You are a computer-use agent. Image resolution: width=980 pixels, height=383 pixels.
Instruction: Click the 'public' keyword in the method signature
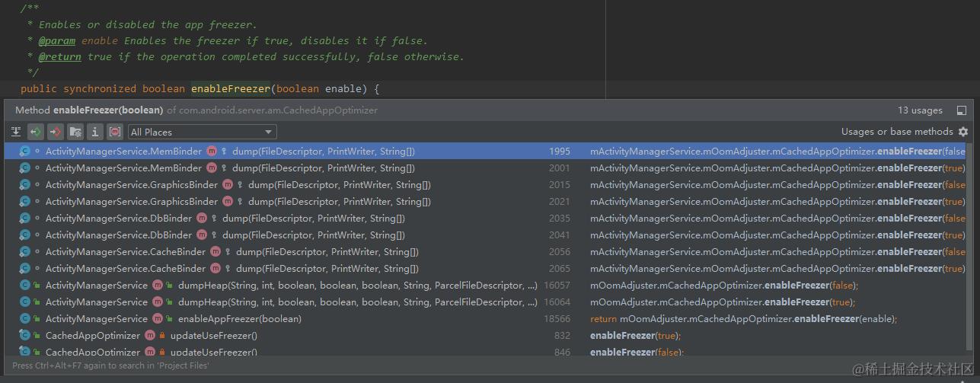(39, 89)
